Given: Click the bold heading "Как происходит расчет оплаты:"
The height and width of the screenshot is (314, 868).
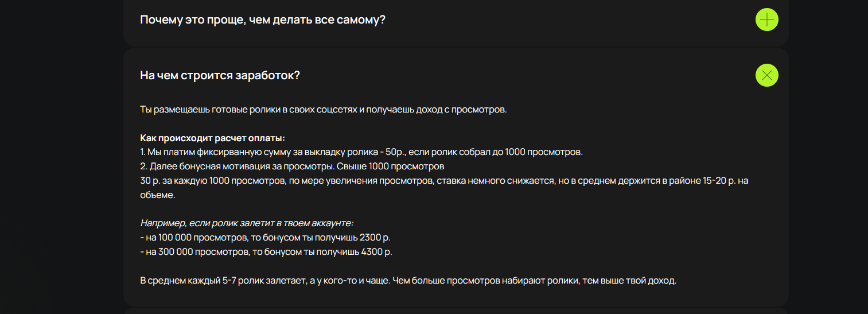Looking at the screenshot, I should (212, 138).
